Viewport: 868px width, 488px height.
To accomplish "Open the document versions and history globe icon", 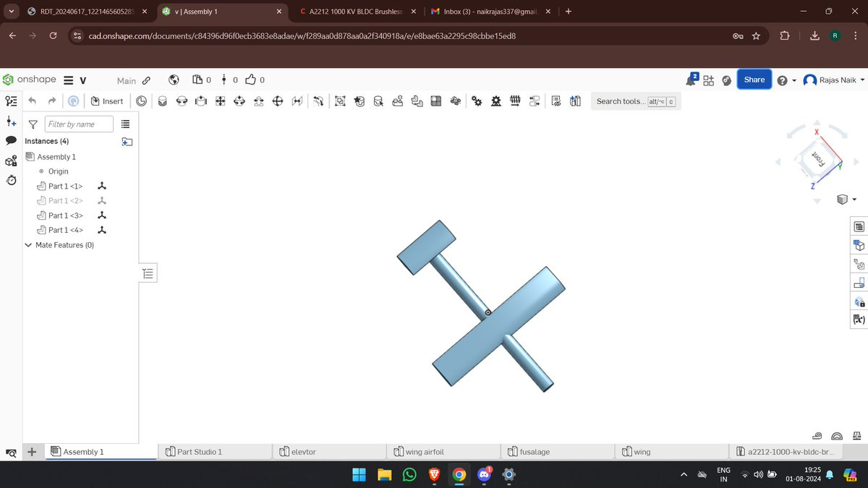I will click(x=174, y=80).
